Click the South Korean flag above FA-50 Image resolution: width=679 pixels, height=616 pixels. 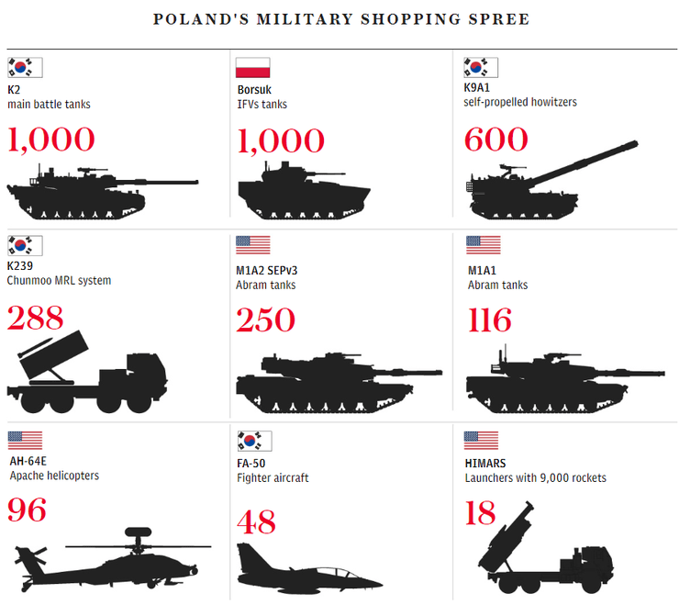tap(254, 440)
